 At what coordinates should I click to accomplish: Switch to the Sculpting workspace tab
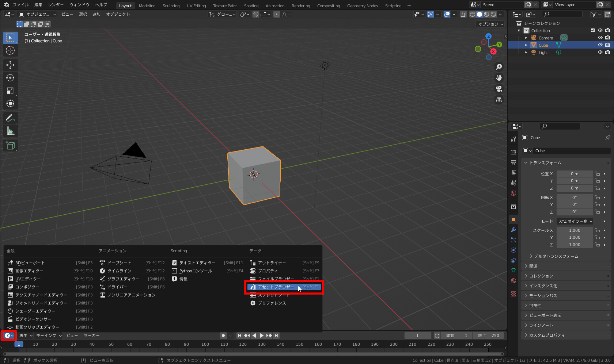click(171, 5)
